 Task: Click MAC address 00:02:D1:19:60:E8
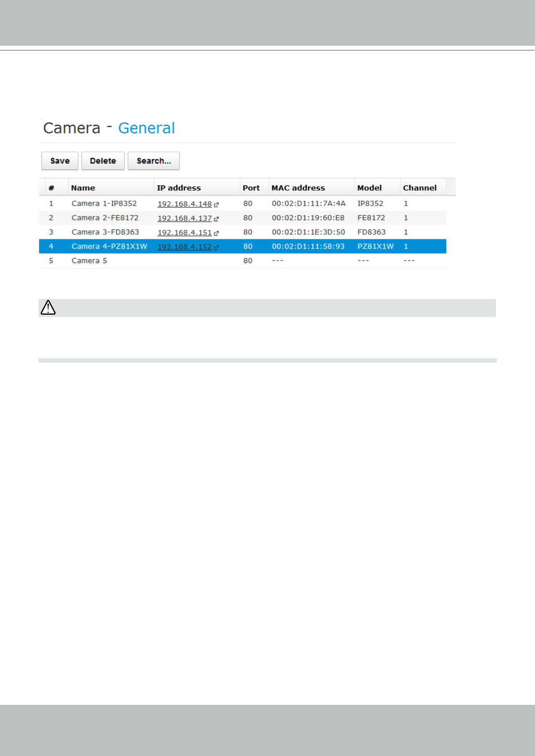tap(308, 218)
